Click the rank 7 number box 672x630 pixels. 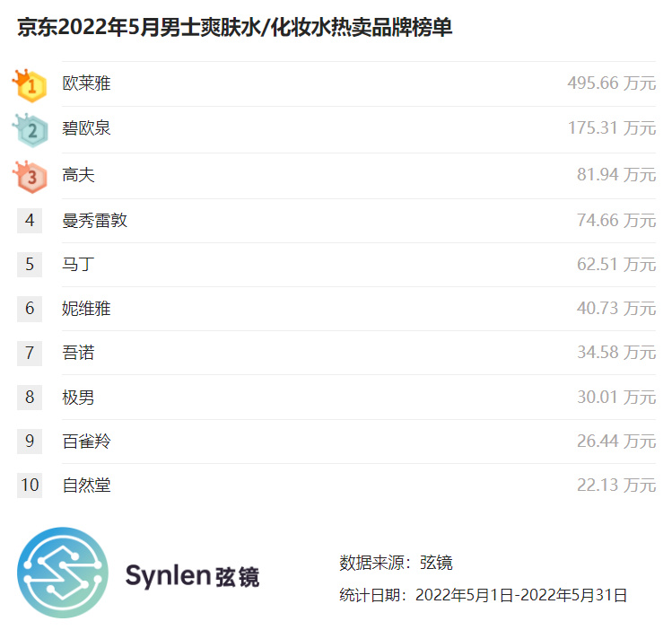[x=30, y=354]
